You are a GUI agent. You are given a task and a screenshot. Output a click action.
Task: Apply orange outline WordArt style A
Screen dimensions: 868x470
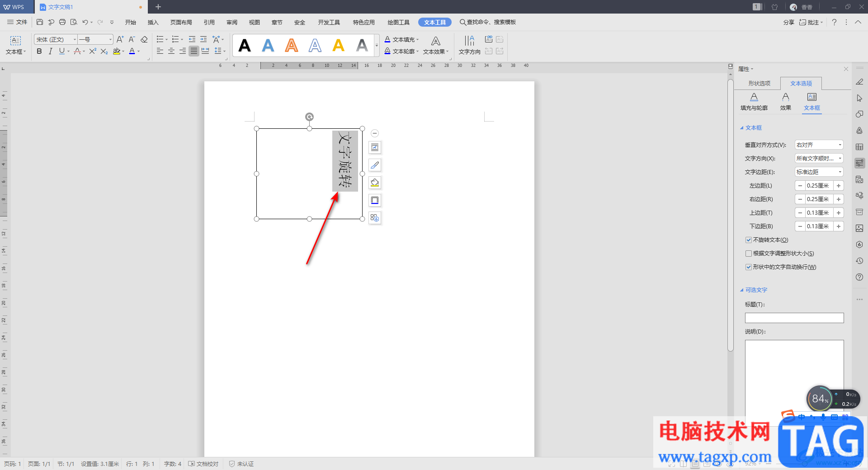pyautogui.click(x=292, y=46)
